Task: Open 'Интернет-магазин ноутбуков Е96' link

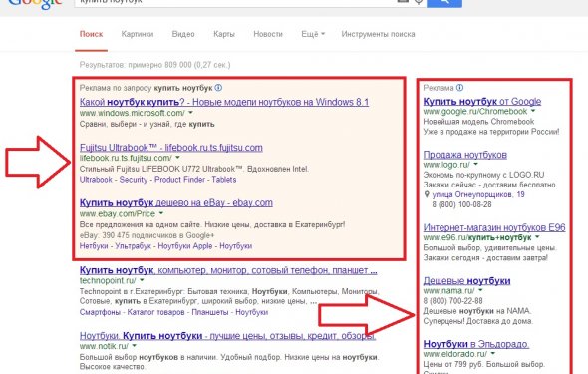Action: 494,227
